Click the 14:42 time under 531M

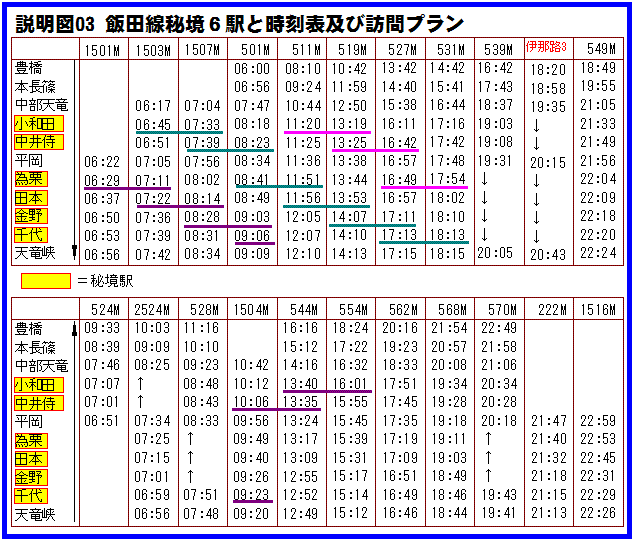[x=447, y=68]
